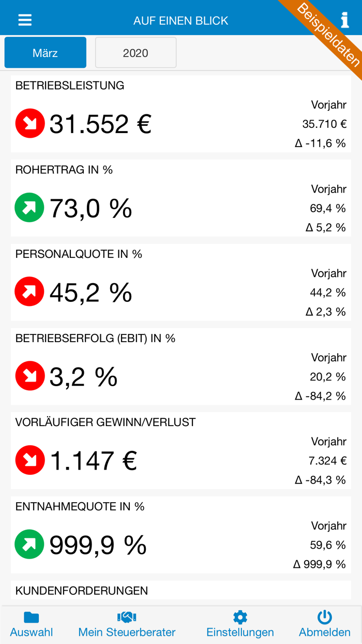Open Einstellungen with the gear icon
The image size is (362, 644).
[x=240, y=617]
